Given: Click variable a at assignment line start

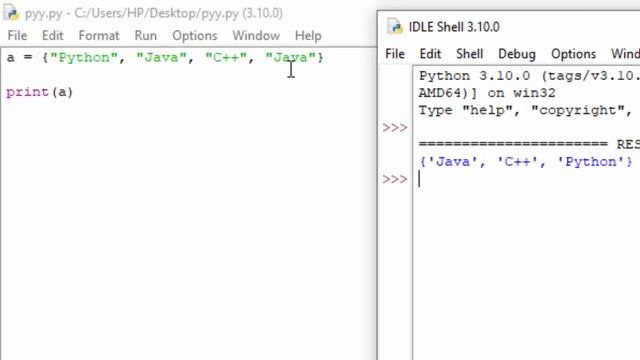Looking at the screenshot, I should (x=11, y=58).
